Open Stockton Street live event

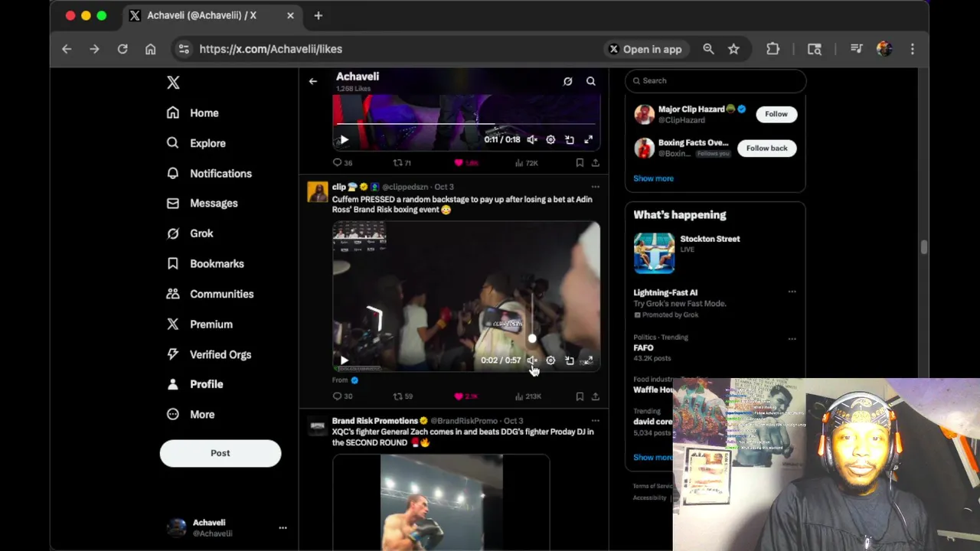click(715, 253)
